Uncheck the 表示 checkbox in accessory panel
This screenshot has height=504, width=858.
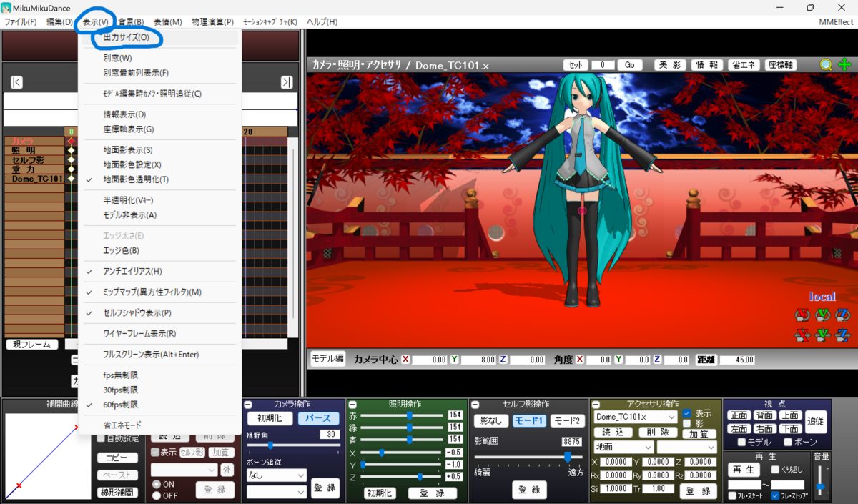(687, 413)
